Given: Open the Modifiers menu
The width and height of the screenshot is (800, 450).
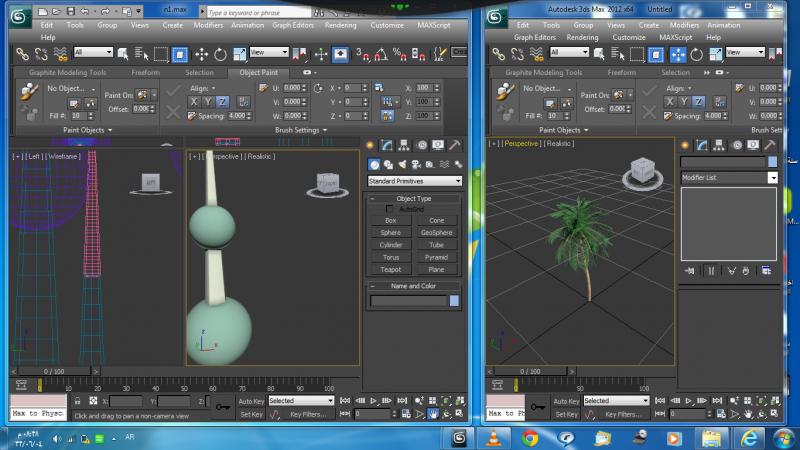Looking at the screenshot, I should point(208,24).
